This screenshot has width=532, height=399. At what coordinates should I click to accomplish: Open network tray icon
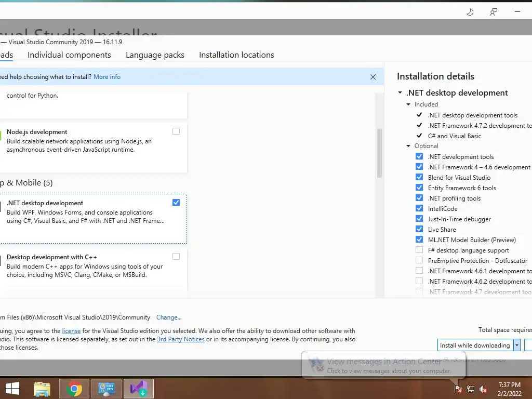470,389
